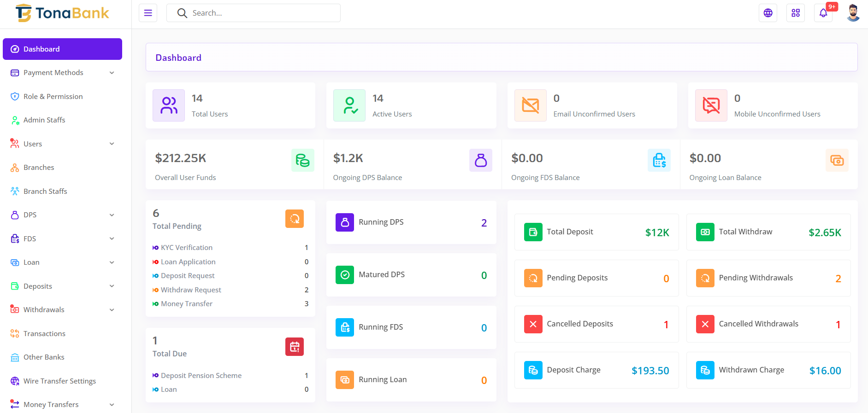Click the user profile avatar
Screen dimensions: 868x413
[853, 13]
